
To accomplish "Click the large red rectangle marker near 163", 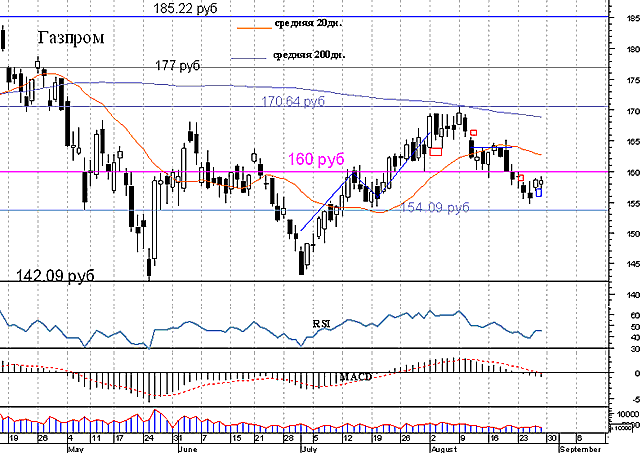I will pos(436,152).
